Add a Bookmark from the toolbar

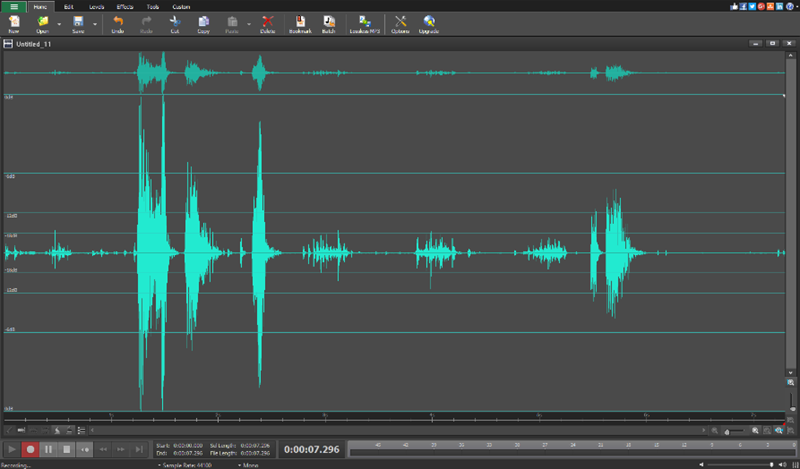300,24
